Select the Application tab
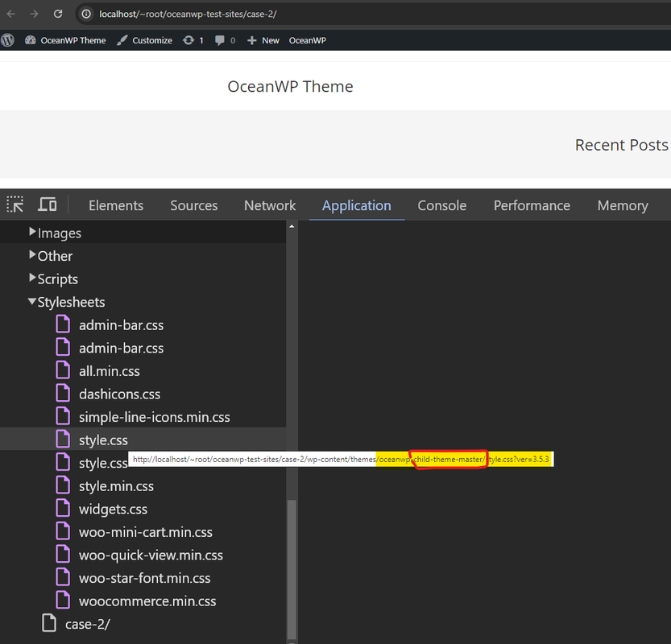The height and width of the screenshot is (644, 671). [x=357, y=205]
